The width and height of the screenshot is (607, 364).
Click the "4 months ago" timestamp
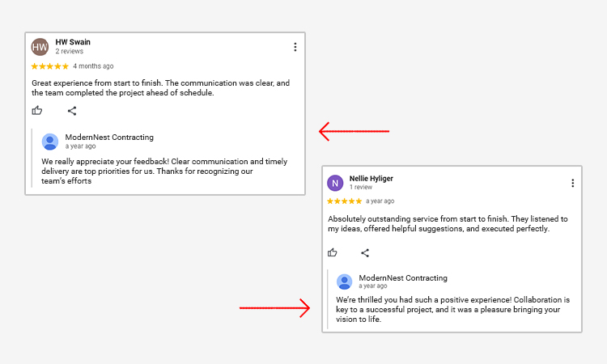(x=93, y=66)
